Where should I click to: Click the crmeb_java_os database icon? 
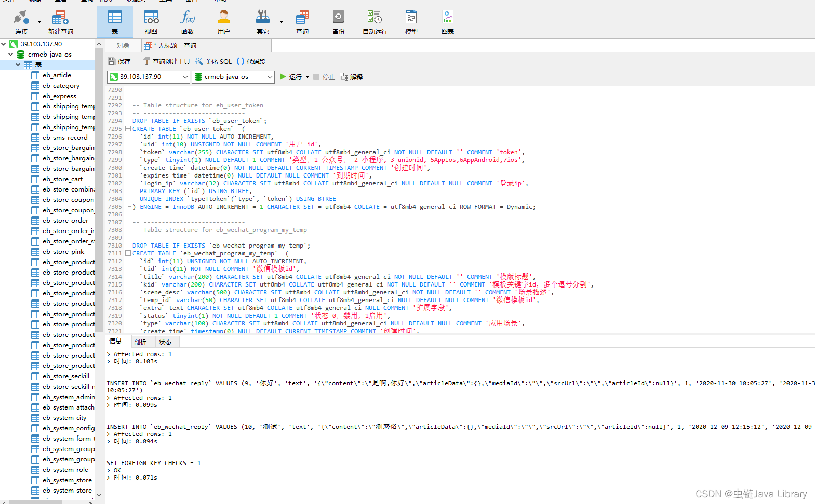21,55
